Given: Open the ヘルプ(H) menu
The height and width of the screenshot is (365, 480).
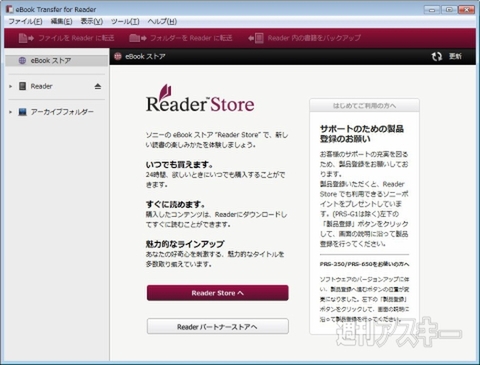Looking at the screenshot, I should coord(162,22).
